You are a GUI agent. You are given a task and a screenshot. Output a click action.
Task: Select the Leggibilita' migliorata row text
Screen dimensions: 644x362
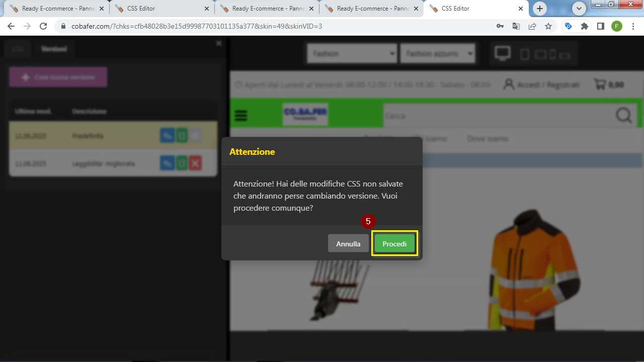104,163
